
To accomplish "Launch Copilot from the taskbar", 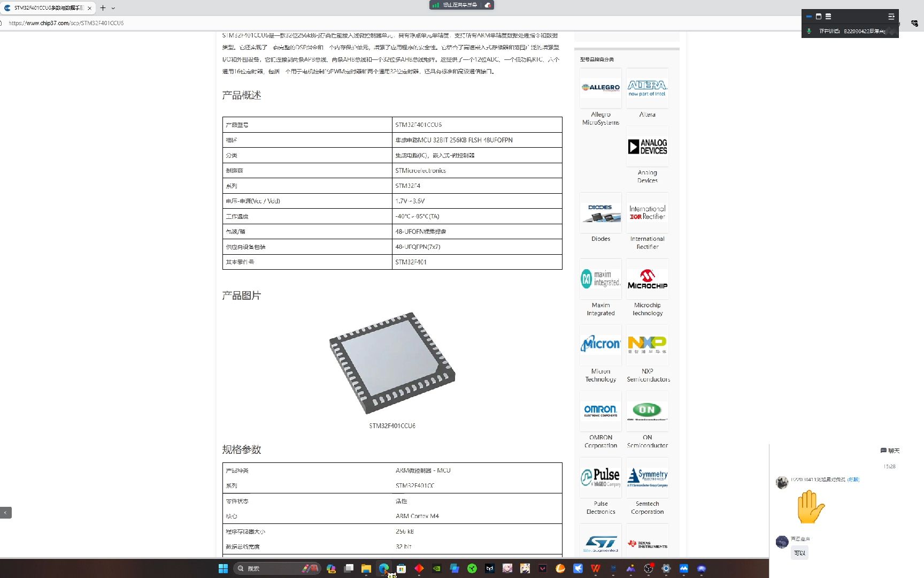I will [331, 568].
